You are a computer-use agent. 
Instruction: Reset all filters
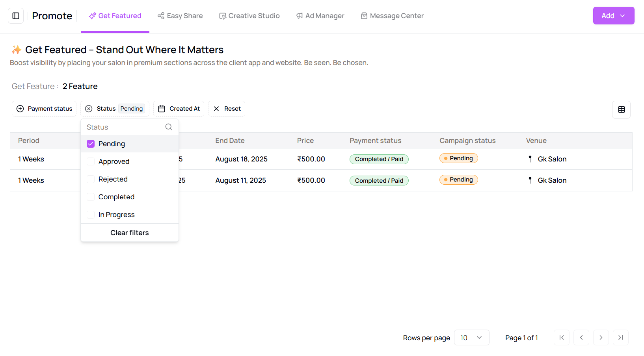click(x=227, y=109)
